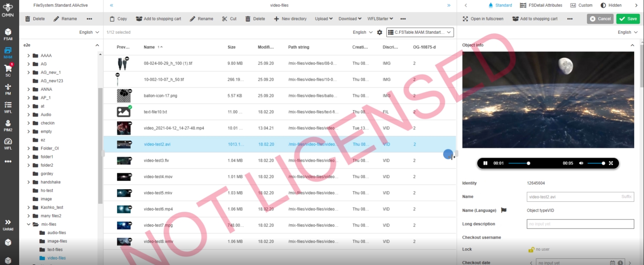Show next detail tabs with right chevron

tap(636, 5)
